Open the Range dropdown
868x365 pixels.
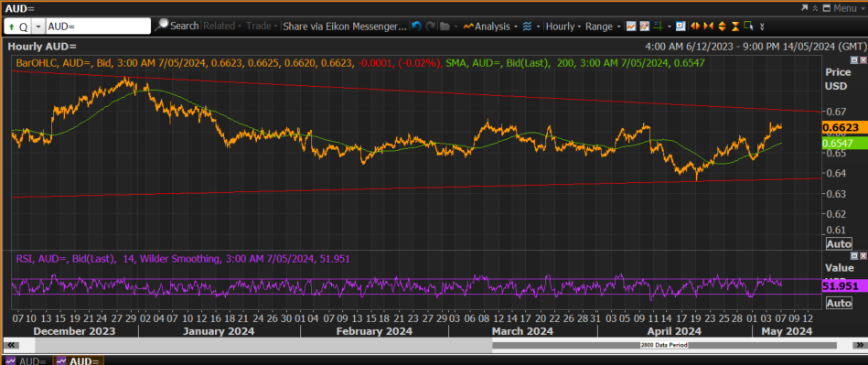pyautogui.click(x=602, y=26)
